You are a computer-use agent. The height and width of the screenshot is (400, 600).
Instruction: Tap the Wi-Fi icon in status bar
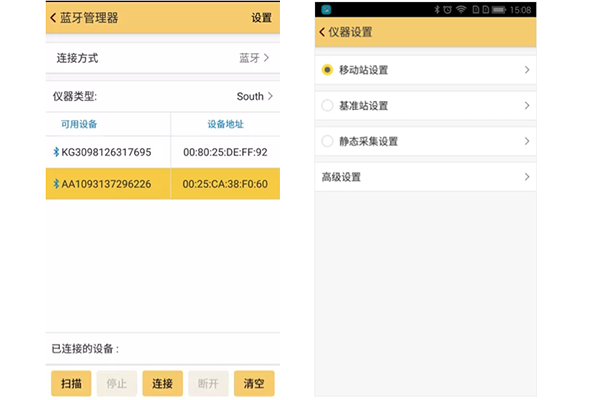pyautogui.click(x=461, y=10)
